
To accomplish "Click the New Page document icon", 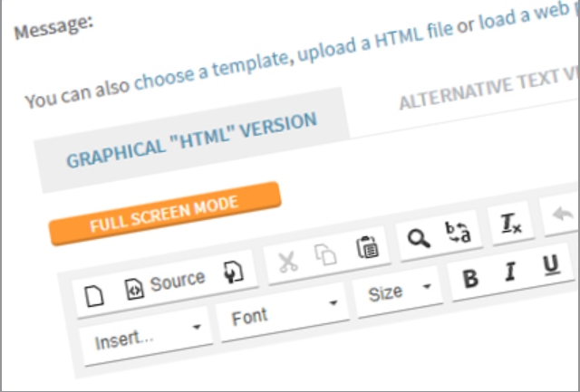I will 92,296.
